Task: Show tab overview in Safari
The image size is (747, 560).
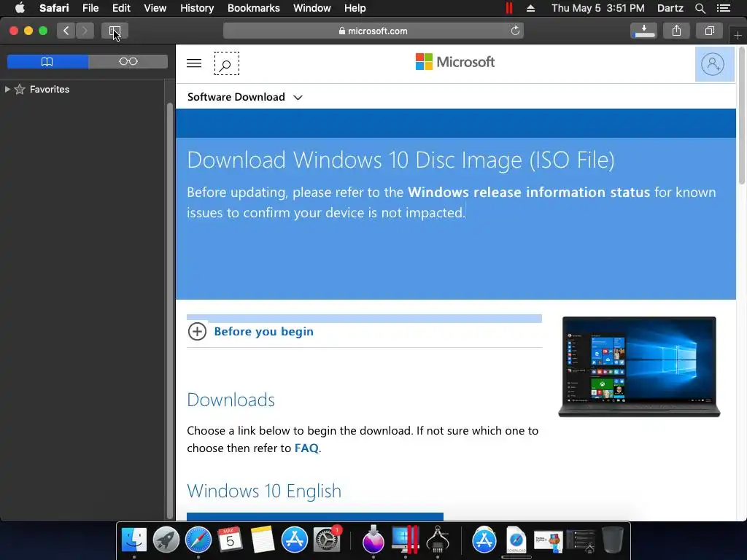Action: click(x=709, y=31)
